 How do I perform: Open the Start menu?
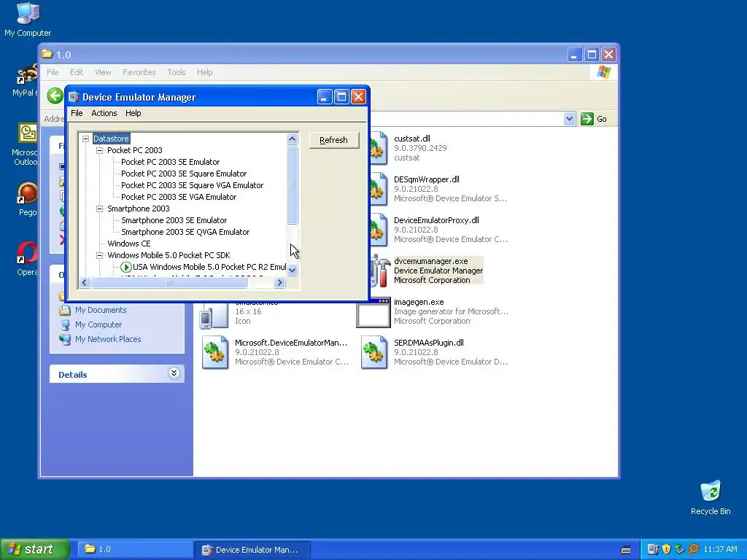pyautogui.click(x=34, y=549)
